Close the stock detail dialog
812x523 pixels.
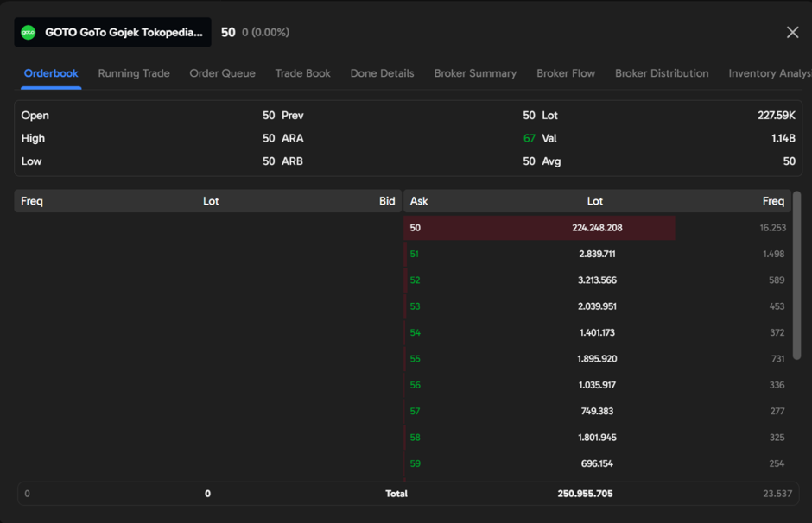click(x=792, y=32)
